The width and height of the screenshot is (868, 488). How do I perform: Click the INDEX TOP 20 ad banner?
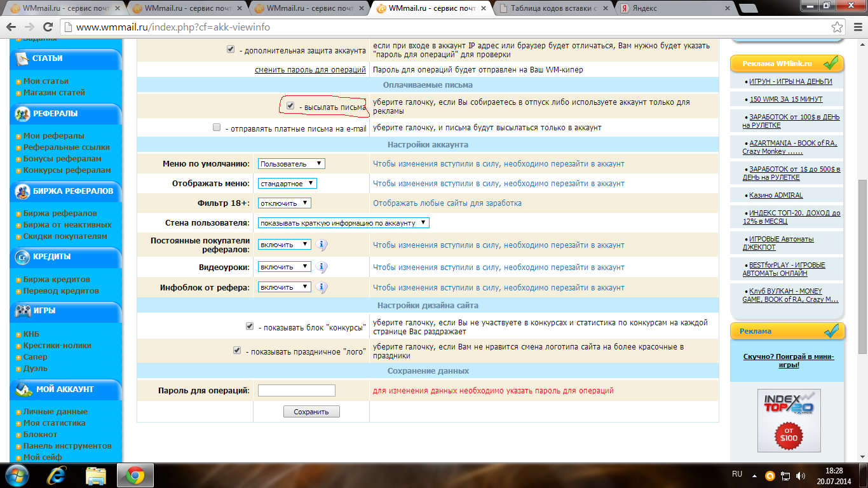pyautogui.click(x=789, y=420)
